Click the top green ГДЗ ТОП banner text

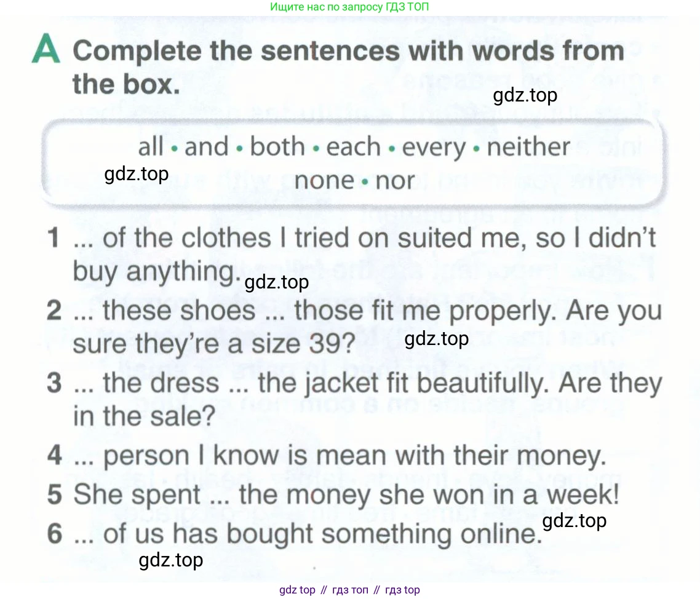click(x=349, y=7)
